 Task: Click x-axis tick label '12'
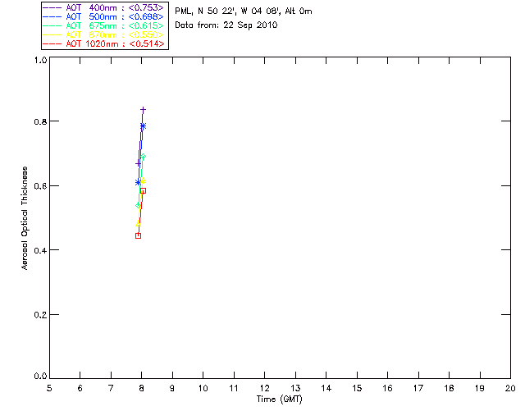click(x=264, y=388)
